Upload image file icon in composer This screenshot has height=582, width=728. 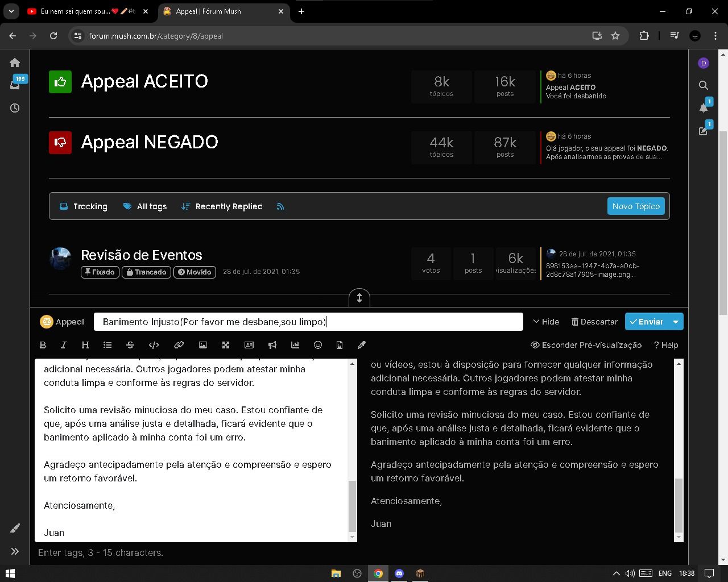340,345
